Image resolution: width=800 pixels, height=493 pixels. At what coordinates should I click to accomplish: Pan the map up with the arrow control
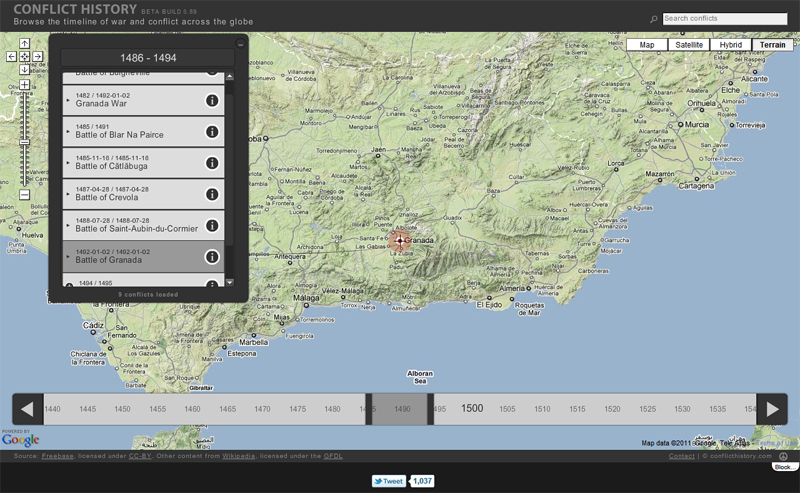24,43
